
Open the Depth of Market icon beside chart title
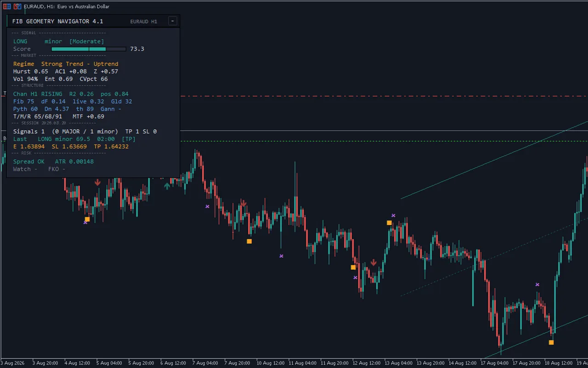click(7, 6)
